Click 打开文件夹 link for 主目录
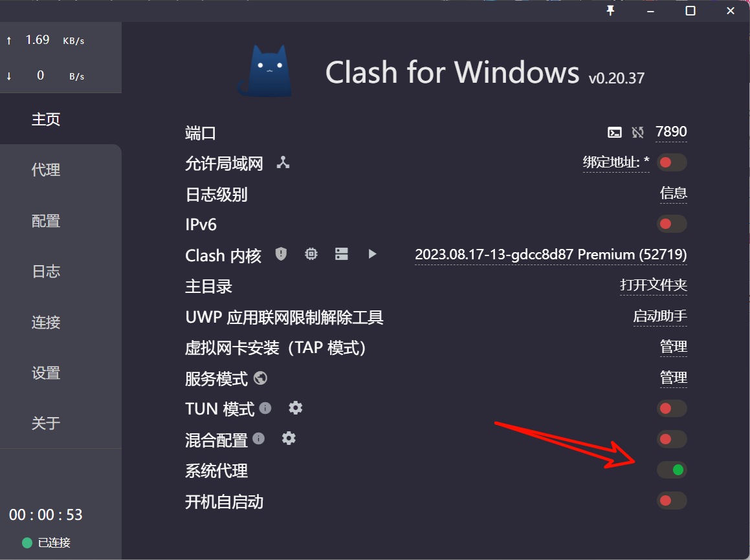 click(x=654, y=285)
